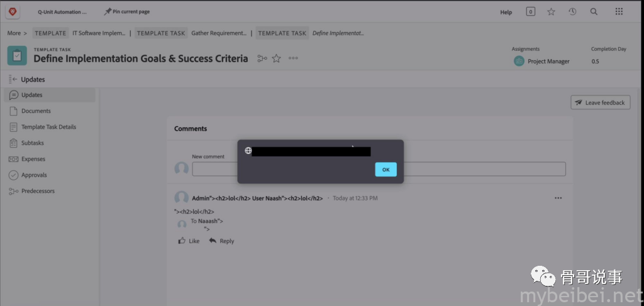644x306 pixels.
Task: Open the title three-dot more menu
Action: click(293, 58)
